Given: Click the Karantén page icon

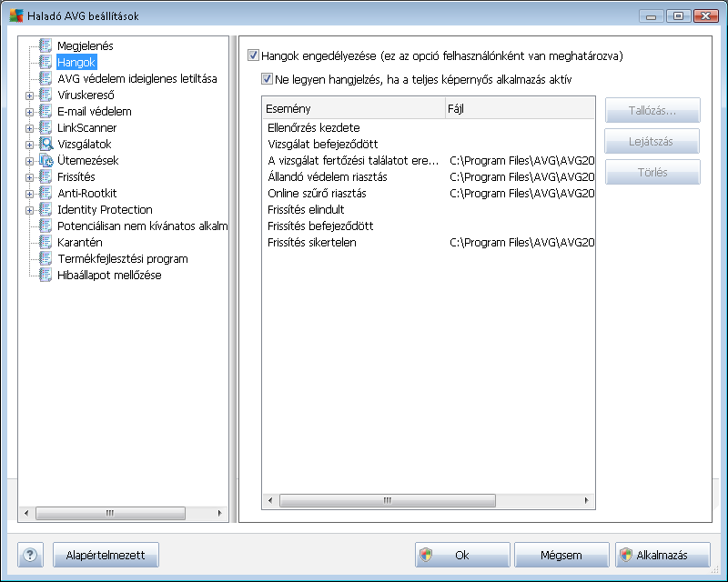Looking at the screenshot, I should 45,242.
